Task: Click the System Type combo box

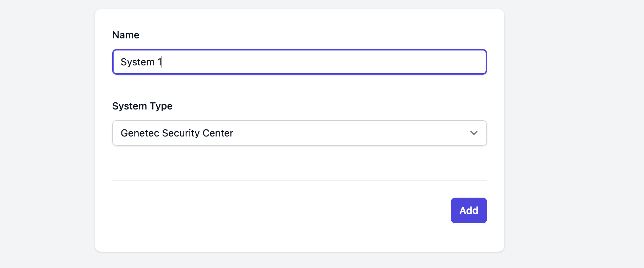Action: point(299,133)
